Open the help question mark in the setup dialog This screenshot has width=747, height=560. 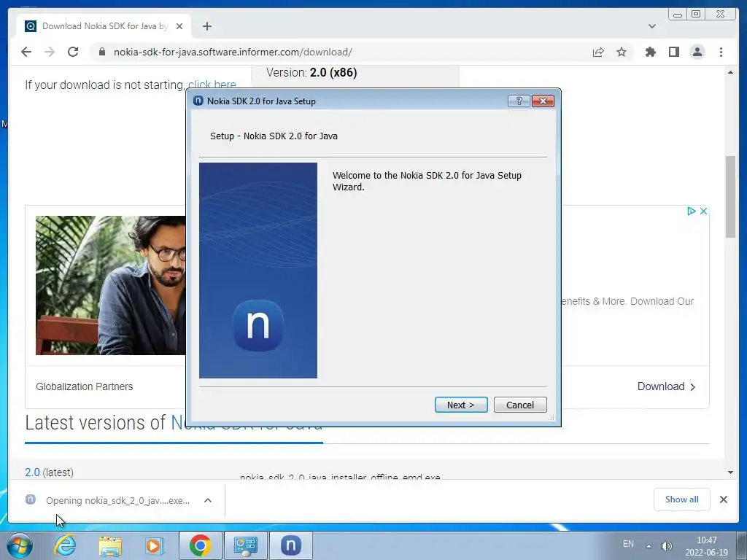click(x=519, y=101)
